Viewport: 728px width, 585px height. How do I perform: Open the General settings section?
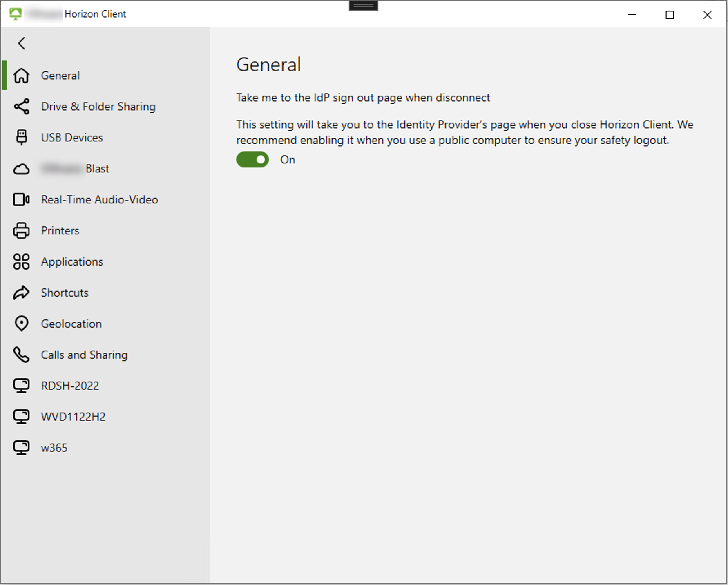point(106,76)
